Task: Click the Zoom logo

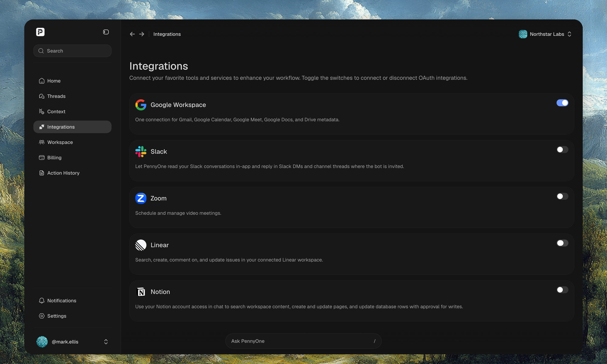Action: pyautogui.click(x=141, y=198)
